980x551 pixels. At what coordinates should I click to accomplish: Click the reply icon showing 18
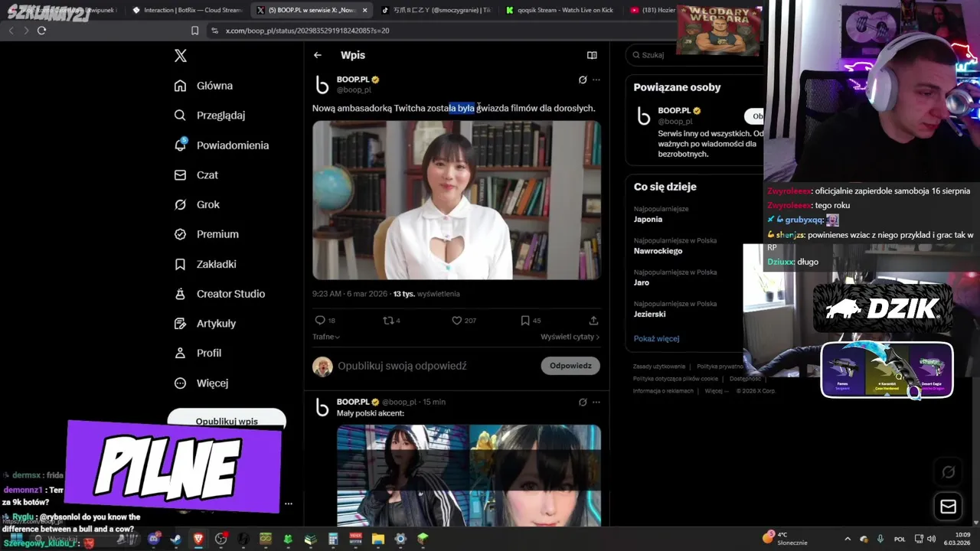(x=320, y=321)
